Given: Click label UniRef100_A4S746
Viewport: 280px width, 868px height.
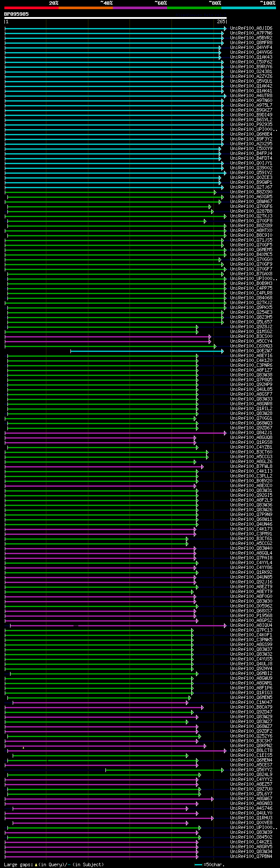Looking at the screenshot, I should click(x=251, y=808).
